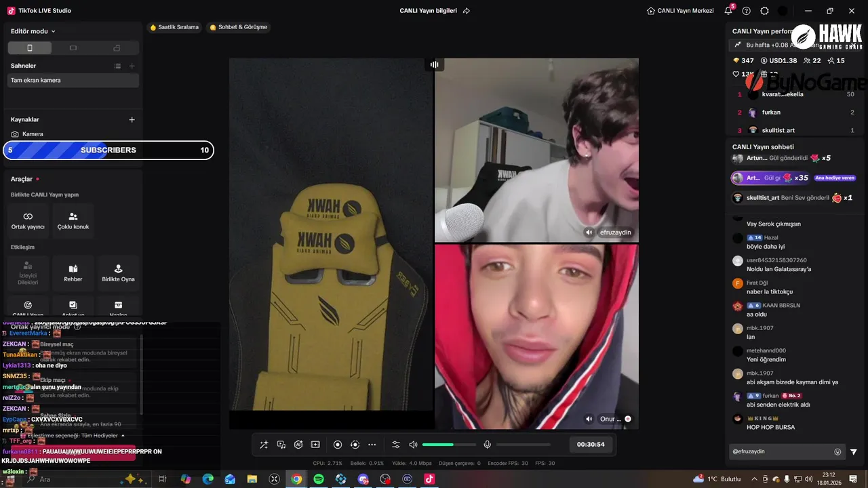Click the weather 1°C Bulutlu widget
Screen dimensions: 868x488
tap(717, 479)
